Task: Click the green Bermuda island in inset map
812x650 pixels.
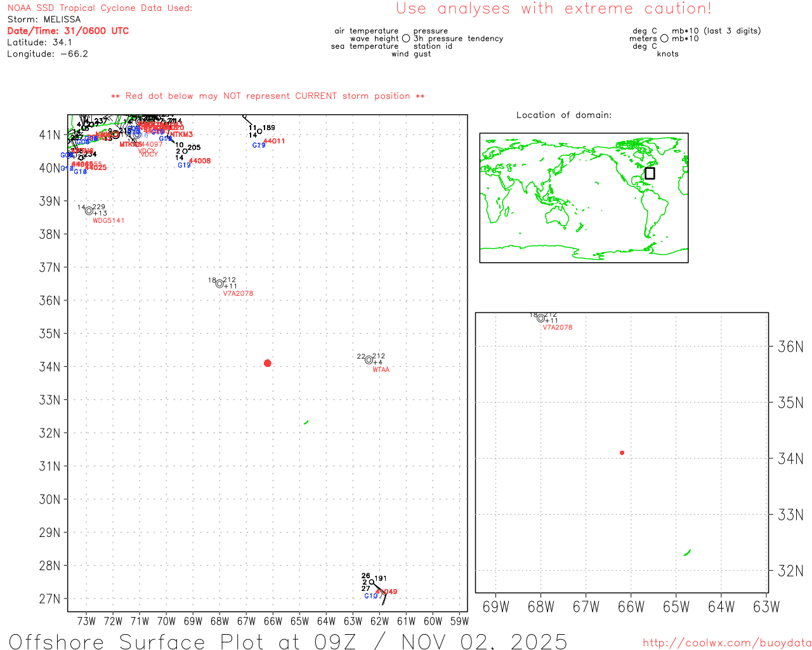Action: coord(687,552)
